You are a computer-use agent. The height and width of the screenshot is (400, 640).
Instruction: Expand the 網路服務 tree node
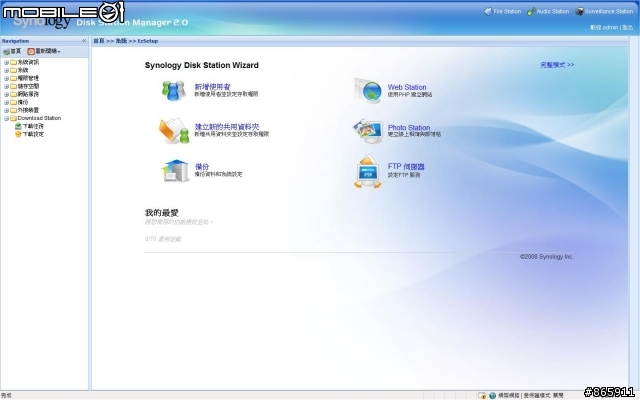6,94
